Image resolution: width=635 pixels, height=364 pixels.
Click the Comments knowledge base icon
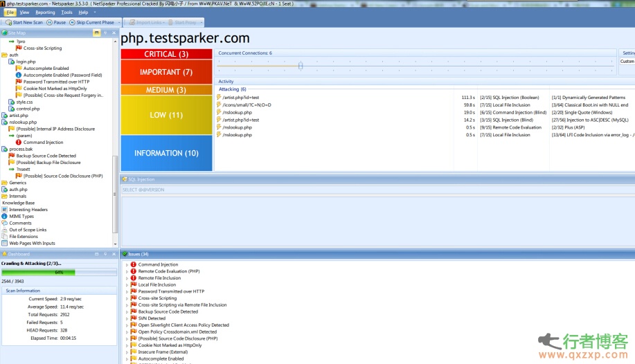coord(4,223)
